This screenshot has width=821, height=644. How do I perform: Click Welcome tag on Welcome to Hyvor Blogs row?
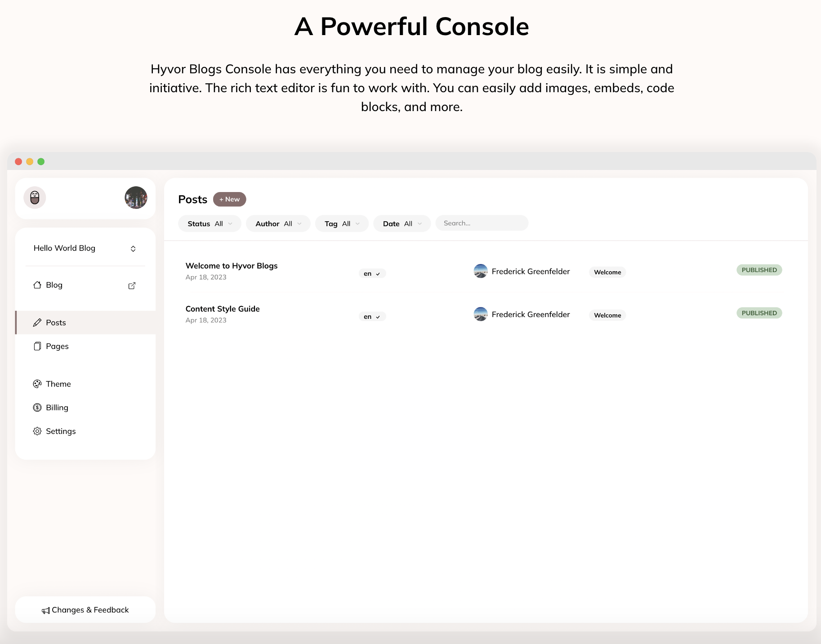click(x=607, y=272)
